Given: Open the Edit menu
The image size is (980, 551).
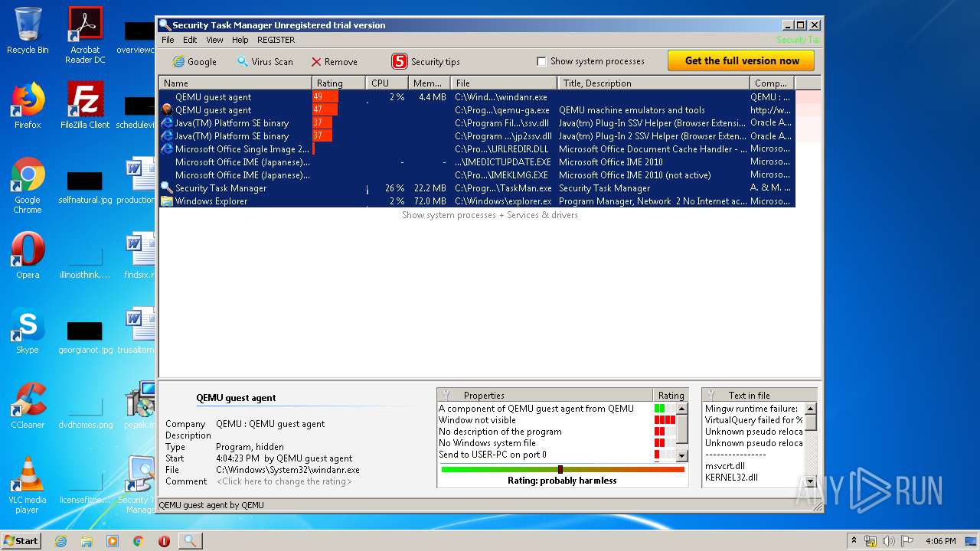Looking at the screenshot, I should 190,40.
